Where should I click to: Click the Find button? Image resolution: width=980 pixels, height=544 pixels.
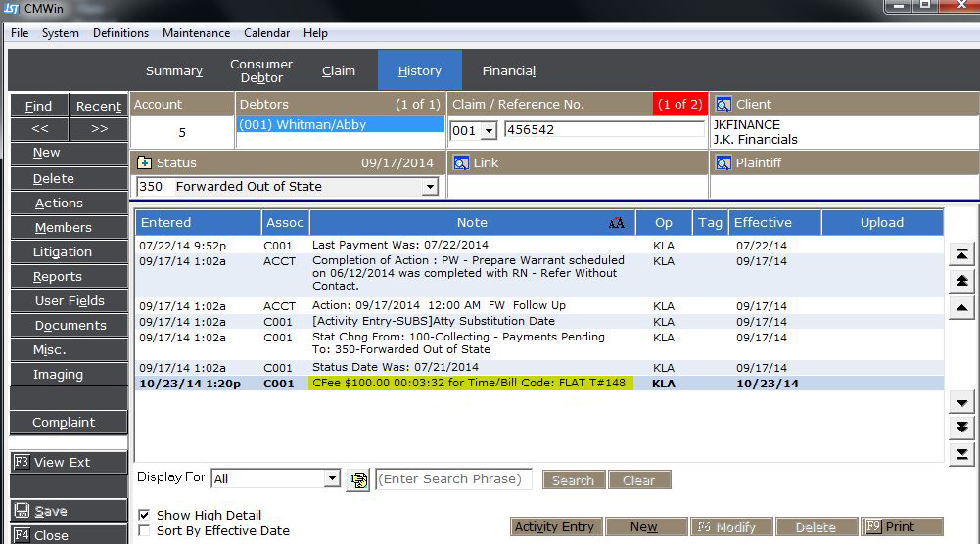[x=39, y=107]
